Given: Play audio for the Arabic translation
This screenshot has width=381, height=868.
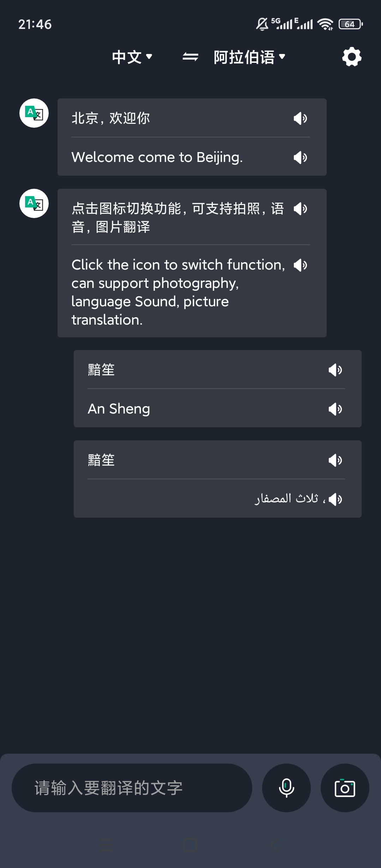Looking at the screenshot, I should click(x=335, y=499).
